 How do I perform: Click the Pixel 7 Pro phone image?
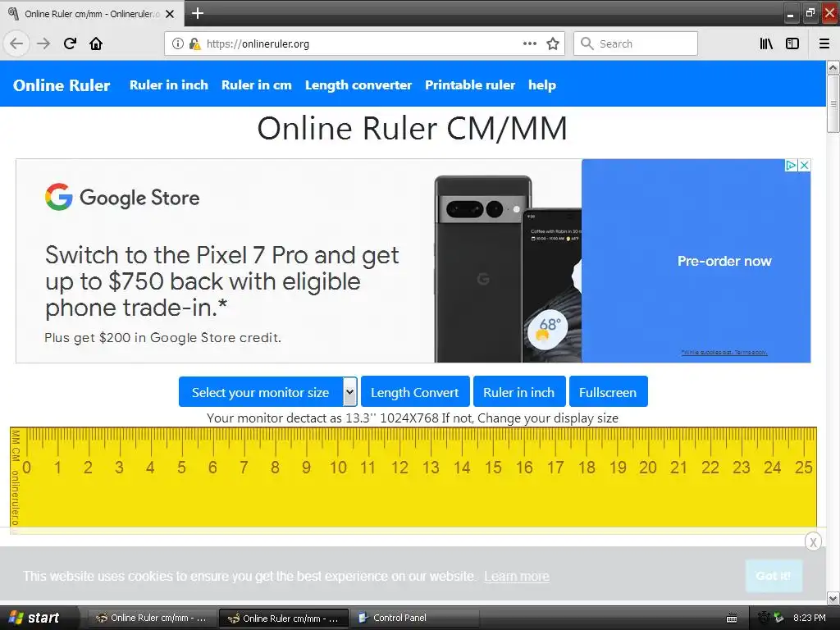tap(508, 269)
